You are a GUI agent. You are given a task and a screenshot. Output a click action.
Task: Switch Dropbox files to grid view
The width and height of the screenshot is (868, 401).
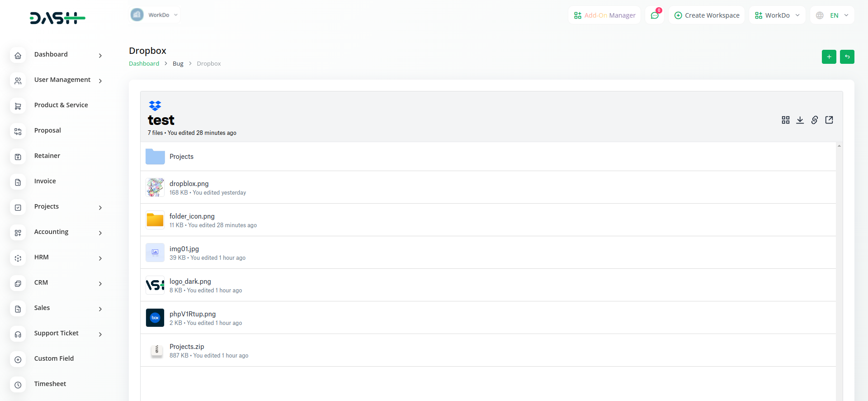point(786,120)
